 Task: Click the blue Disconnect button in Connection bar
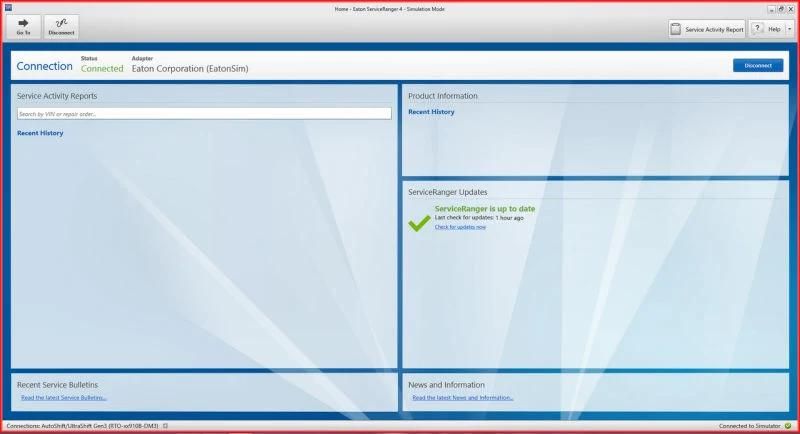coord(758,65)
